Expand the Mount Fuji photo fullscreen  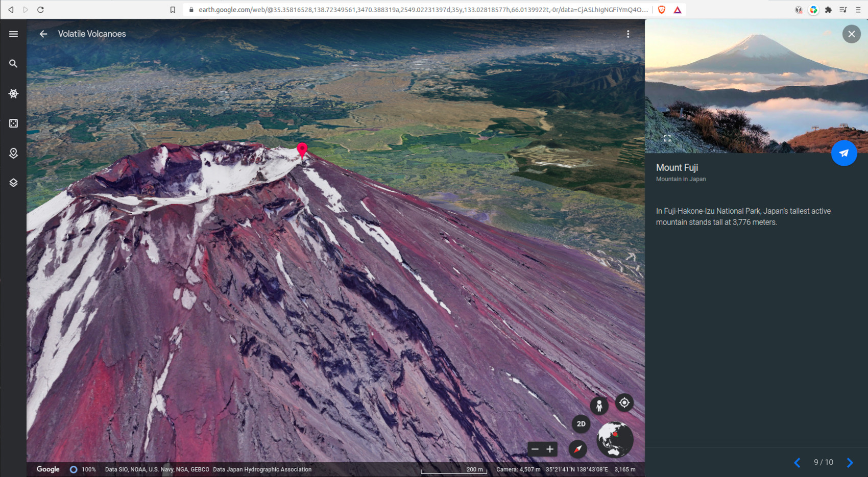coord(667,137)
